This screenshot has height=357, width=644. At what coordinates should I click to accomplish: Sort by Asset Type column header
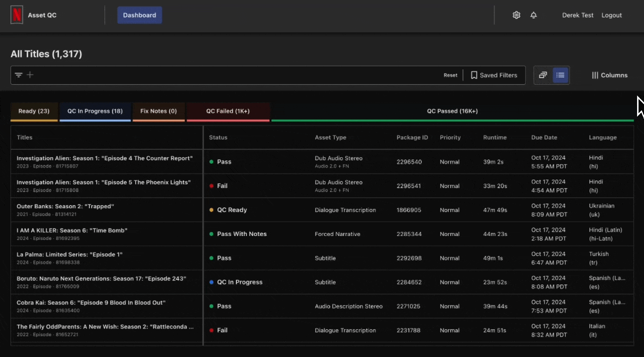(330, 137)
